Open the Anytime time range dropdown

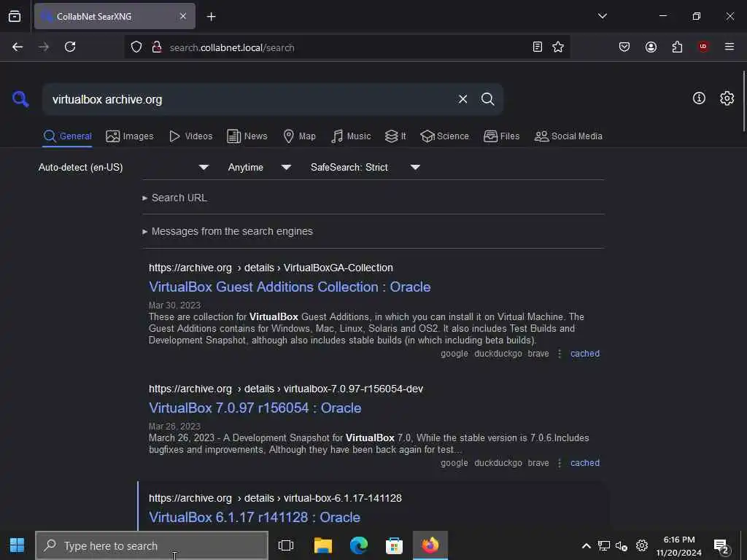click(259, 167)
